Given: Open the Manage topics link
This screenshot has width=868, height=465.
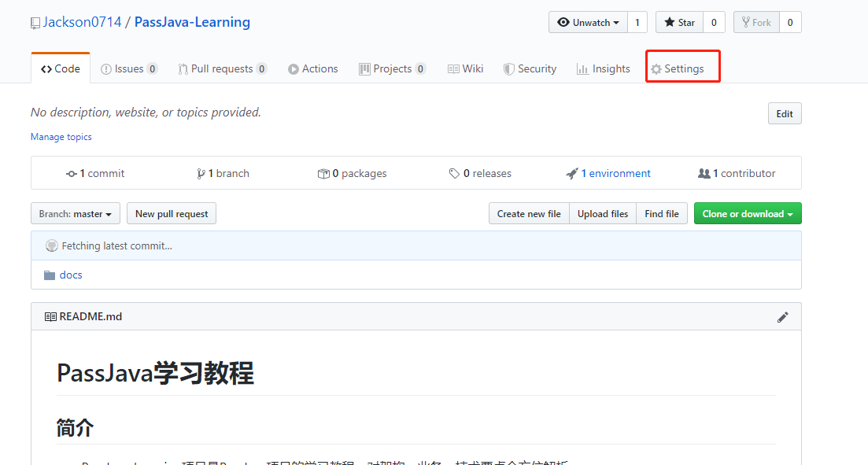Looking at the screenshot, I should coord(61,137).
